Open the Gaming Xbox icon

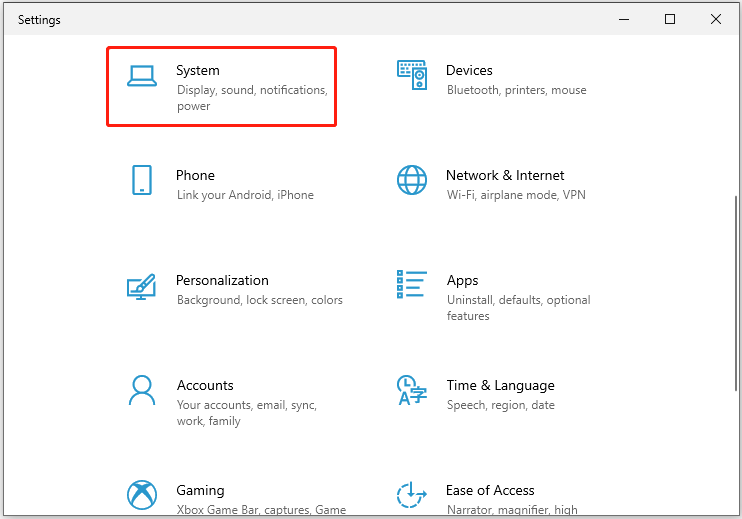tap(142, 495)
